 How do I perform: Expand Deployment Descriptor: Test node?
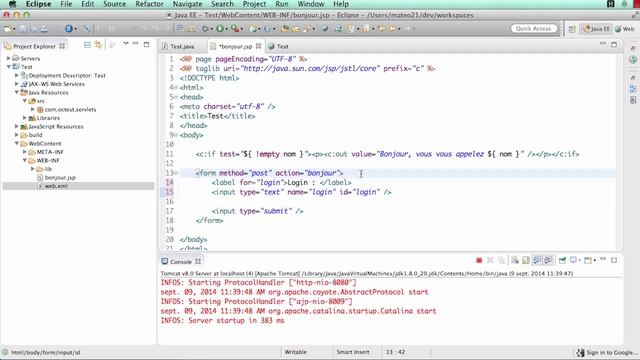17,75
